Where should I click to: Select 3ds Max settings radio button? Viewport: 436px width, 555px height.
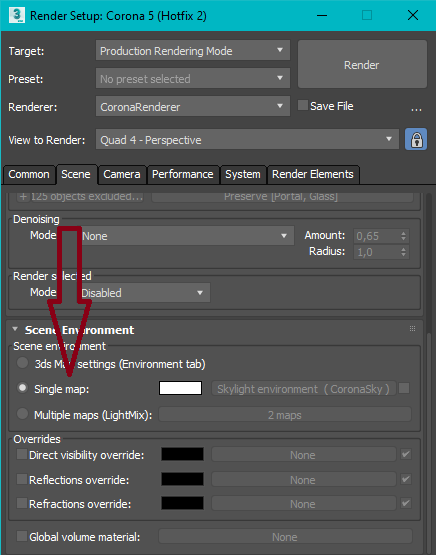[x=22, y=363]
